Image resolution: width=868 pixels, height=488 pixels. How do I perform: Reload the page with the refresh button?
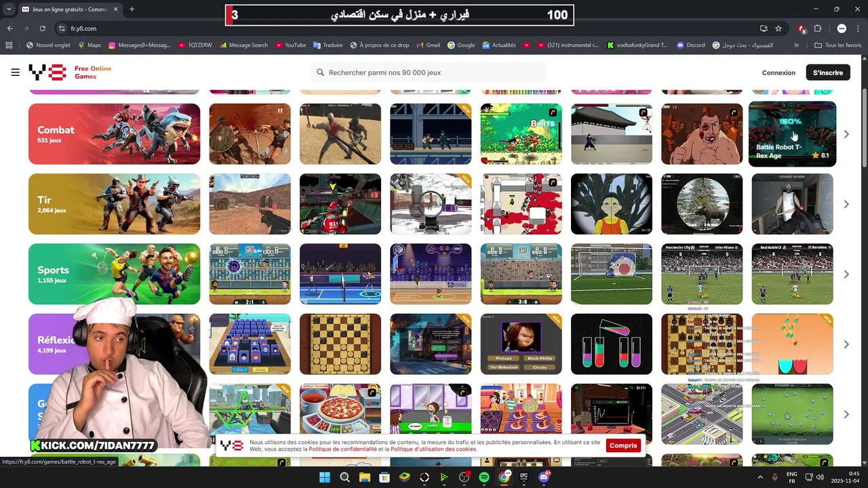click(42, 28)
